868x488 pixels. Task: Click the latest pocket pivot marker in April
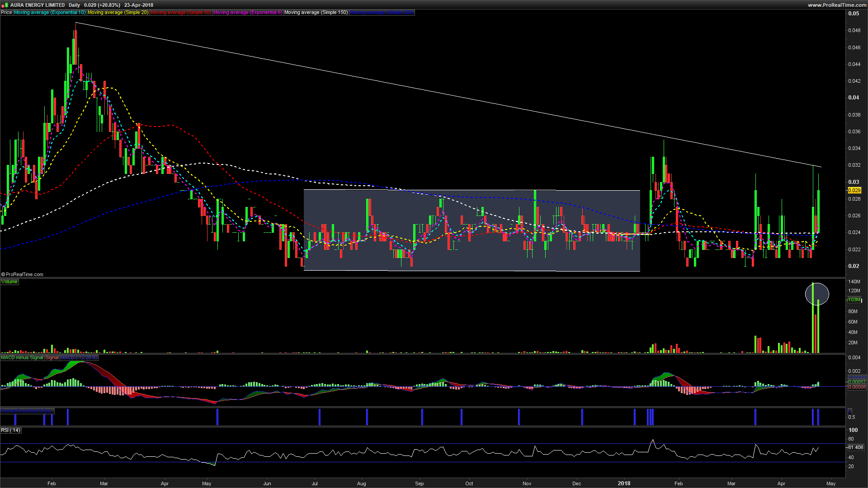(818, 417)
